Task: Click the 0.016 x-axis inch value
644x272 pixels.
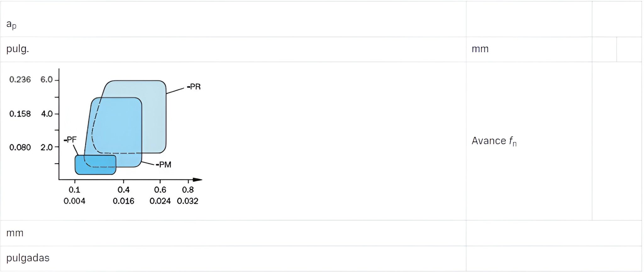Action: click(x=124, y=201)
